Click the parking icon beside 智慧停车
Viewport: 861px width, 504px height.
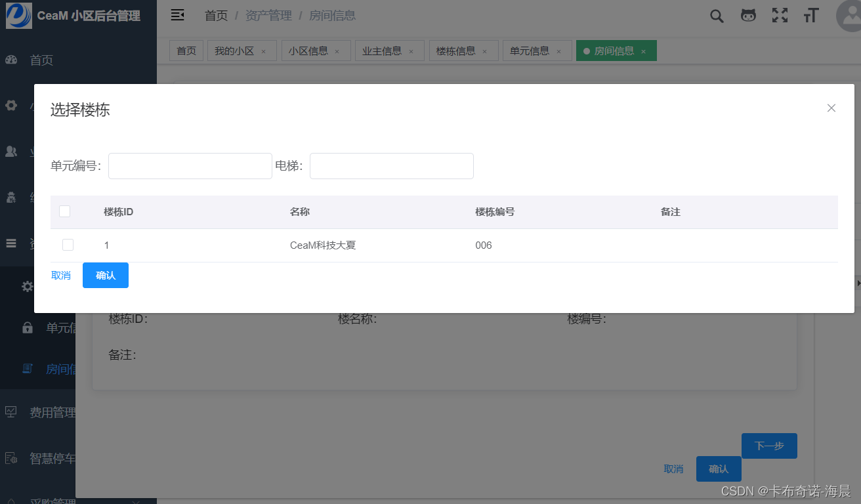[x=11, y=457]
